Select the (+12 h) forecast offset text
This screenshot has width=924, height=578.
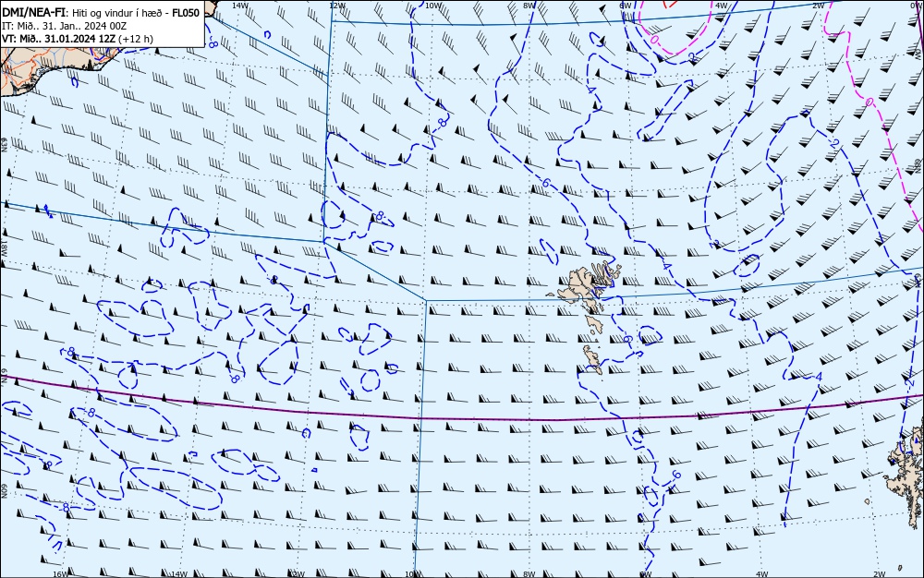pos(136,39)
